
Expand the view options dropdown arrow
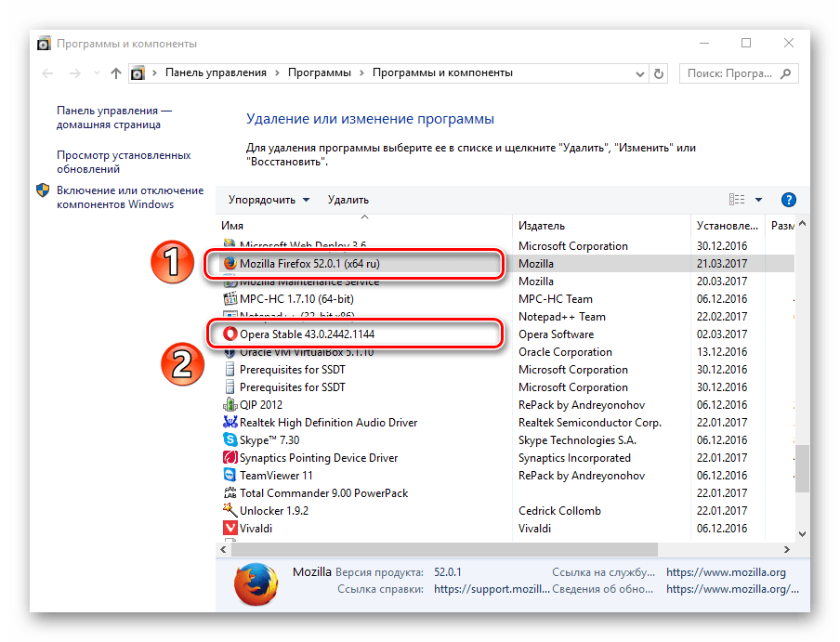point(758,200)
